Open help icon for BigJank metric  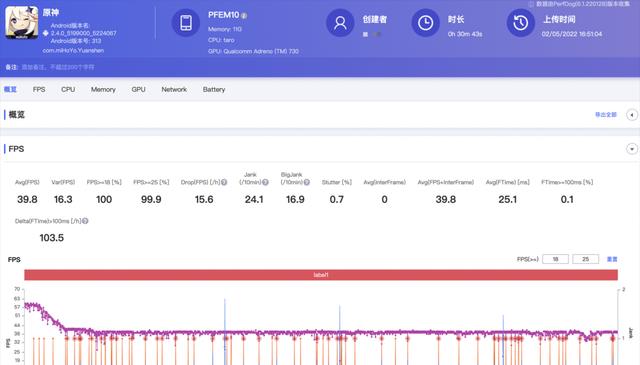[x=307, y=182]
